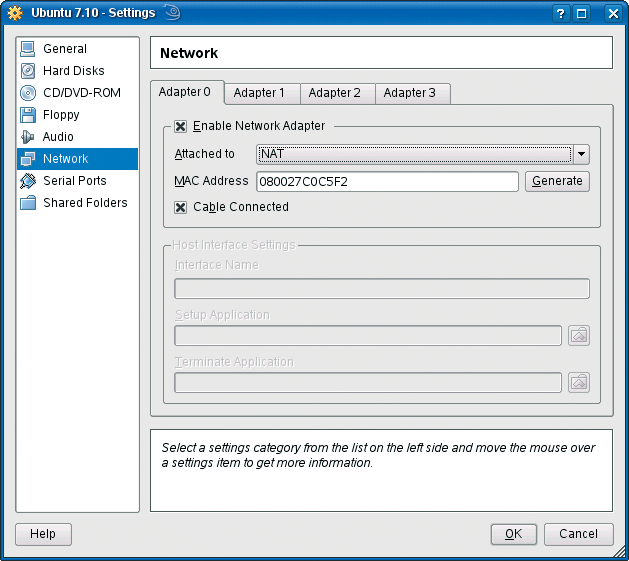Viewport: 629px width, 561px height.
Task: Switch to the Adapter 1 tab
Action: point(262,94)
